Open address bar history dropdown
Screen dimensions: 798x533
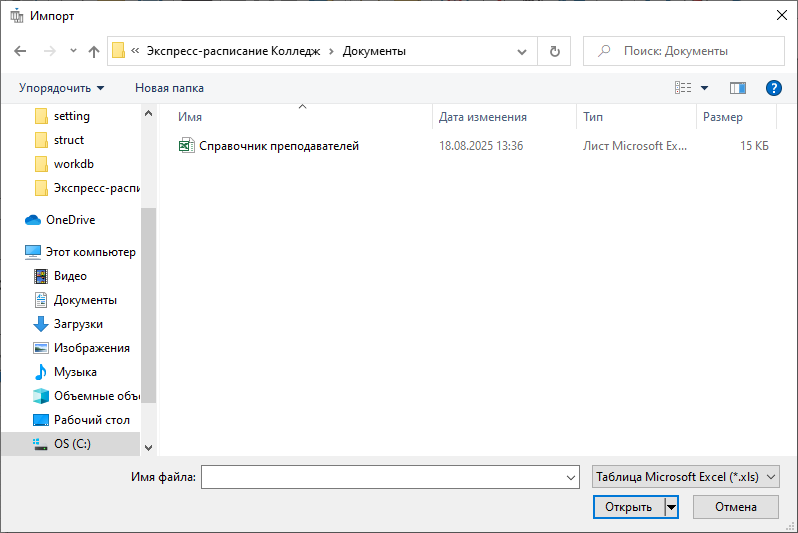(x=521, y=51)
